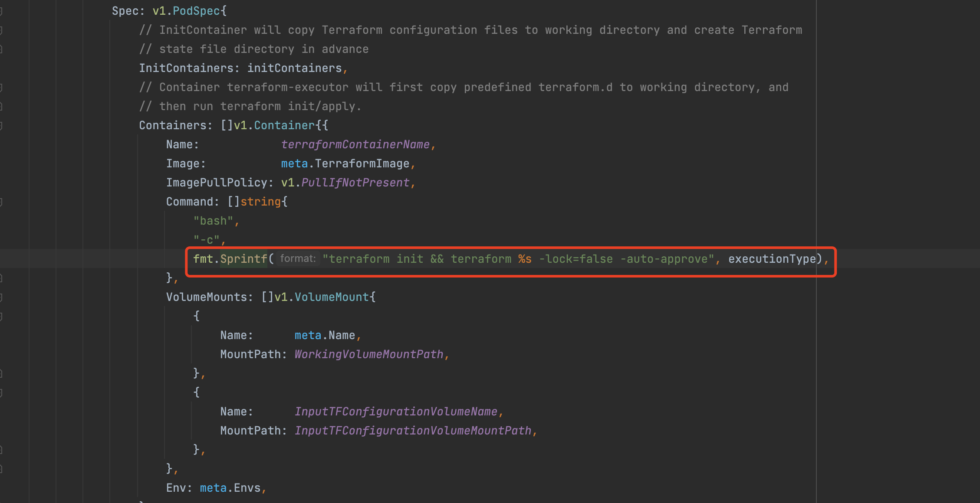Click the PodSpec type name
This screenshot has height=503, width=980.
pyautogui.click(x=197, y=11)
